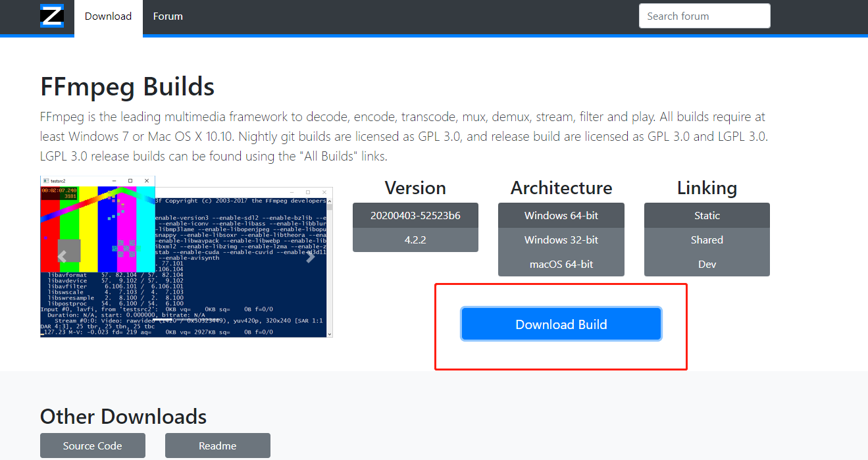Click the Other Downloads heading
This screenshot has height=460, width=868.
(x=123, y=416)
